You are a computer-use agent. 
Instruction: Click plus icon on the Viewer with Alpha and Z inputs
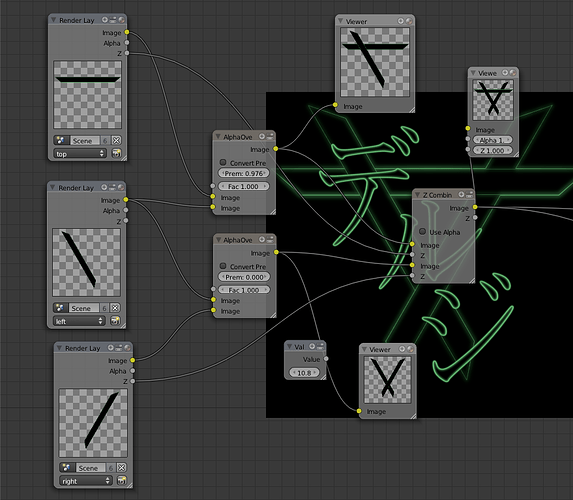[505, 72]
